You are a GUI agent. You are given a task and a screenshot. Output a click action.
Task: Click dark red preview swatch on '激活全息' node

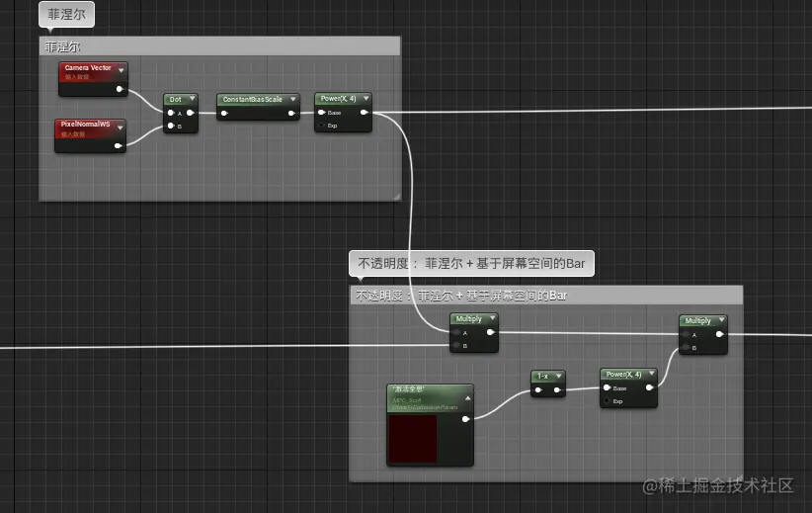point(413,439)
